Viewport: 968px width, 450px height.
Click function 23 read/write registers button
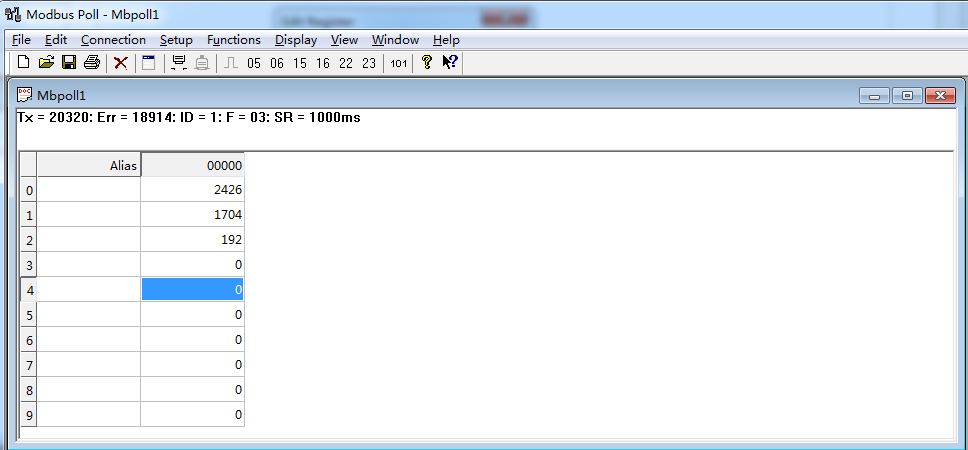point(369,63)
